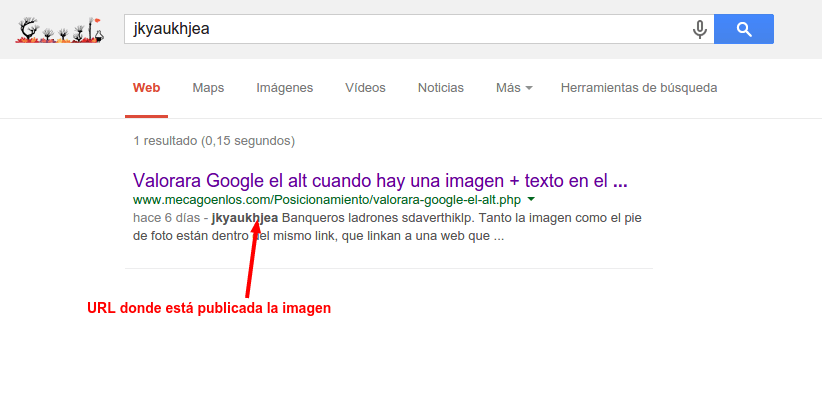Expand the green arrow next to result URL
This screenshot has height=404, width=822.
pos(531,199)
